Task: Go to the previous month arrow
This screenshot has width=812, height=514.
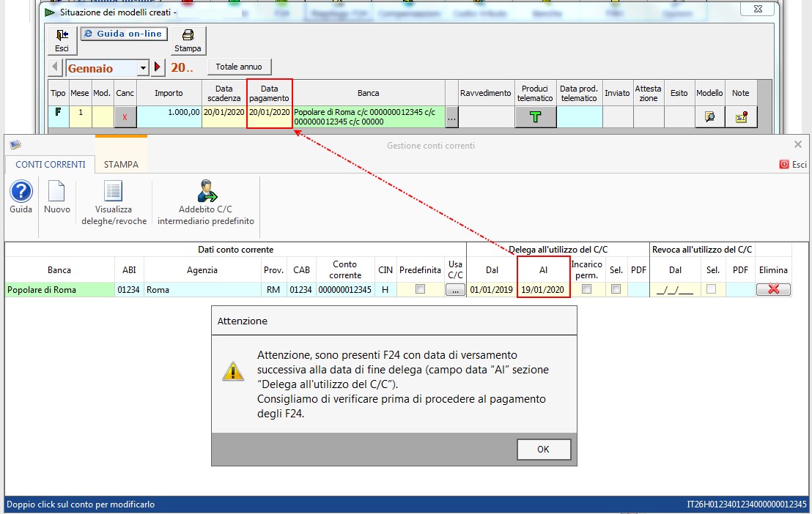Action: point(55,68)
